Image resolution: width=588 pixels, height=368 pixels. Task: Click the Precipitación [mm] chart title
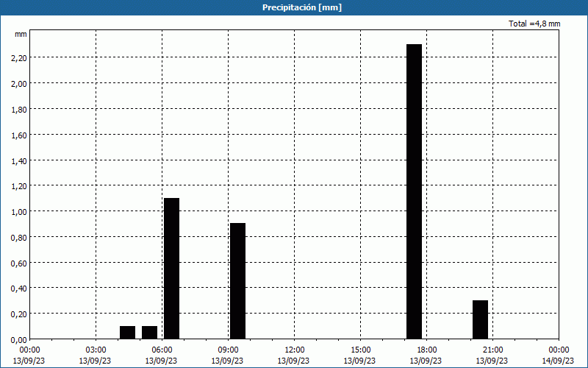(x=302, y=7)
